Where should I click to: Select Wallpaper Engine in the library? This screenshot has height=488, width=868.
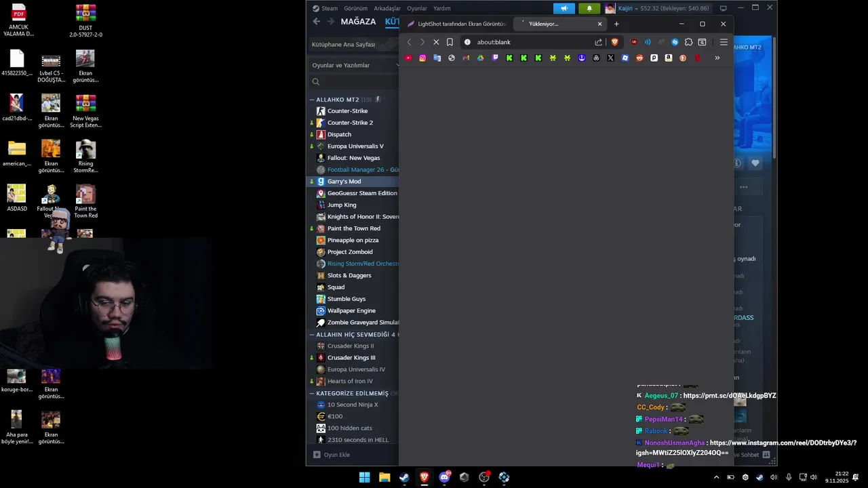coord(353,310)
